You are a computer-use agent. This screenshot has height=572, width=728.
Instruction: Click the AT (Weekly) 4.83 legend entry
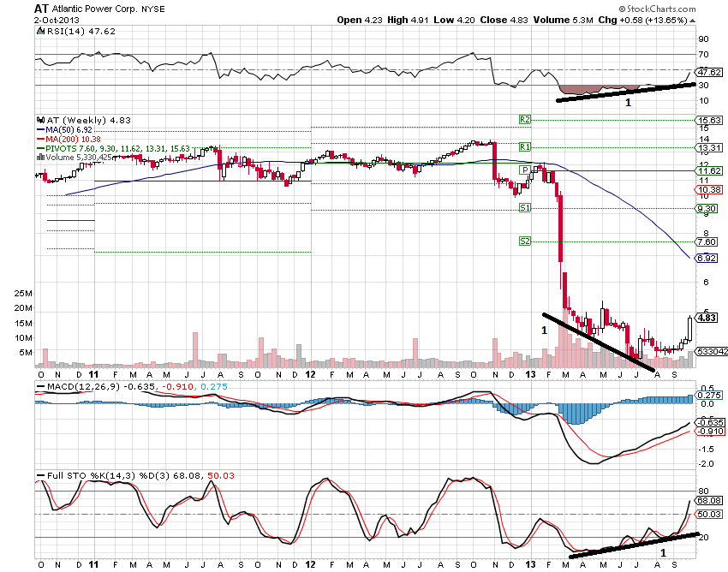coord(89,120)
